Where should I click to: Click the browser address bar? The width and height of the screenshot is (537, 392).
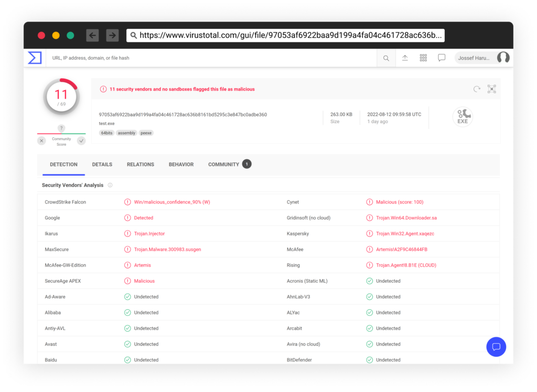point(286,35)
